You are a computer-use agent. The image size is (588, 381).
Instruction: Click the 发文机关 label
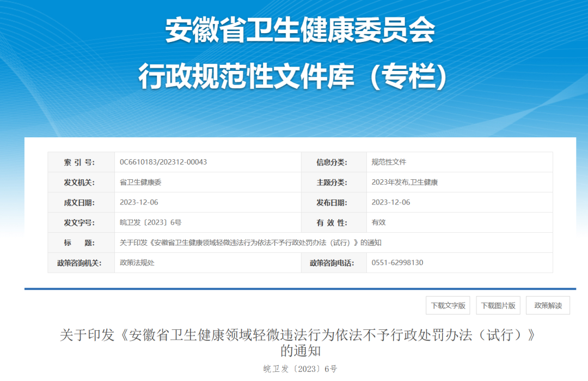coord(79,183)
